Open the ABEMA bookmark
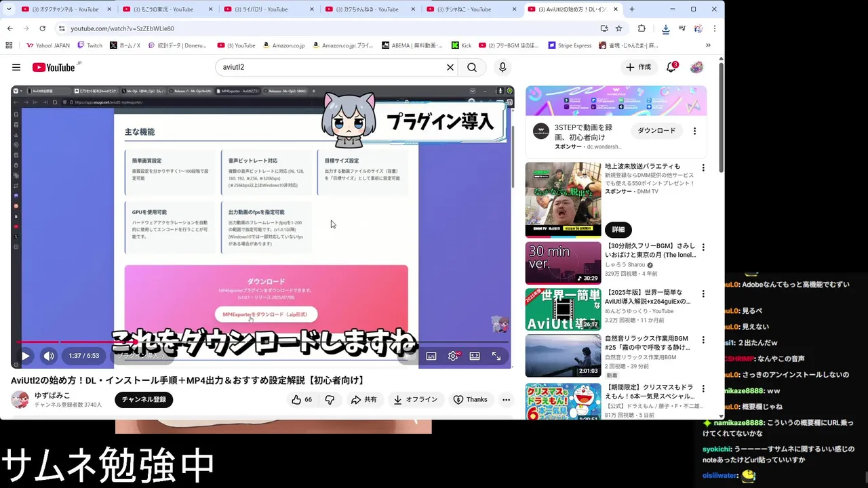868x488 pixels. (x=411, y=45)
